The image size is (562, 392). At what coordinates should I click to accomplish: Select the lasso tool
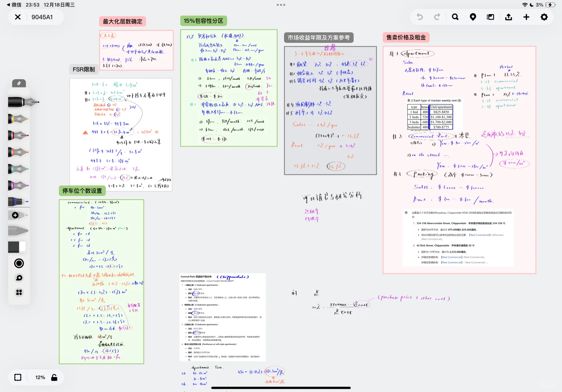coord(19,278)
